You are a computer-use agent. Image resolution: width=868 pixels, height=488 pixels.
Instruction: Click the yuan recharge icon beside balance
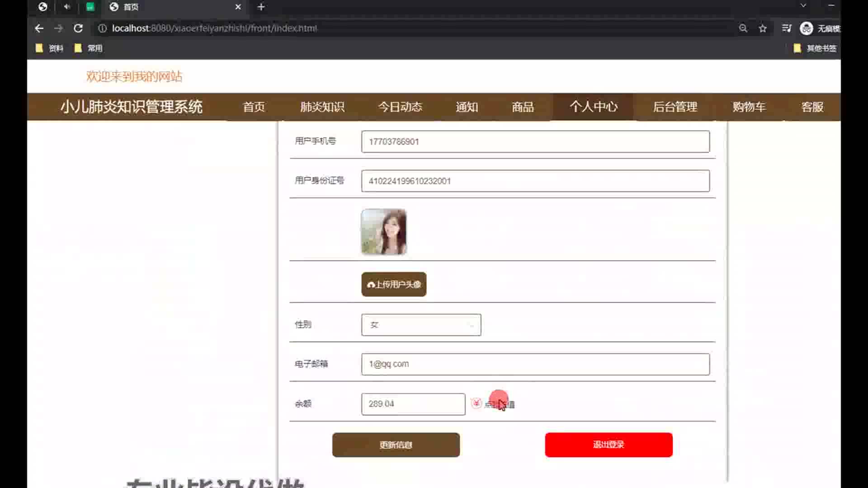pos(476,403)
